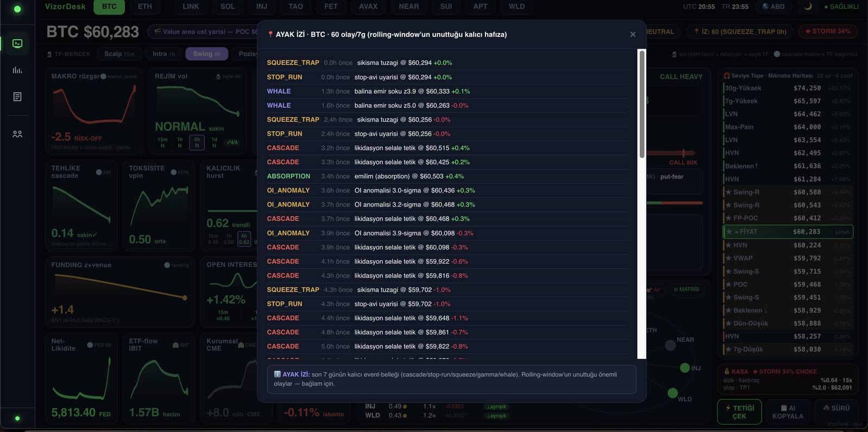Click the SÜRÜ button
The height and width of the screenshot is (432, 868).
[836, 408]
